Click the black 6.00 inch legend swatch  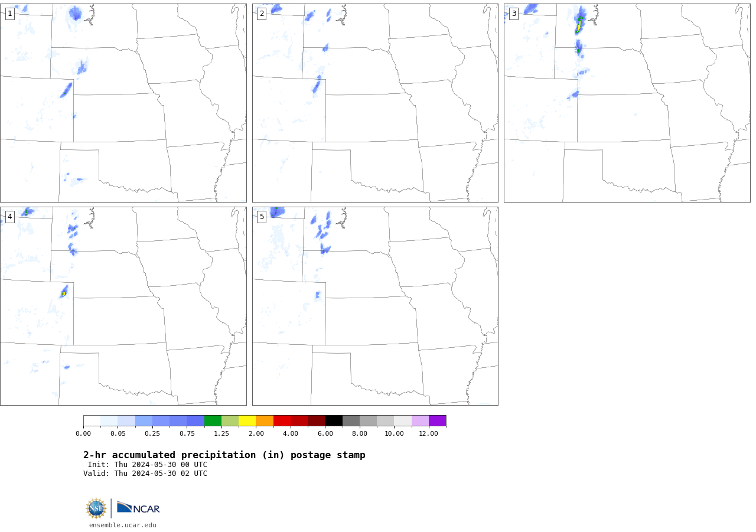pyautogui.click(x=334, y=421)
